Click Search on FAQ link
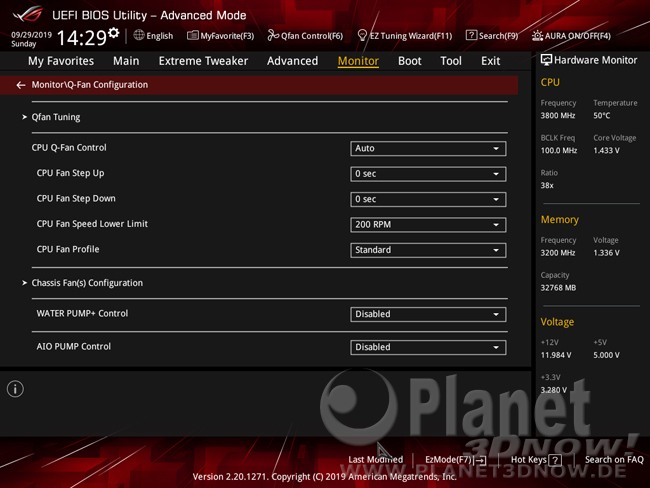This screenshot has height=488, width=650. click(614, 459)
